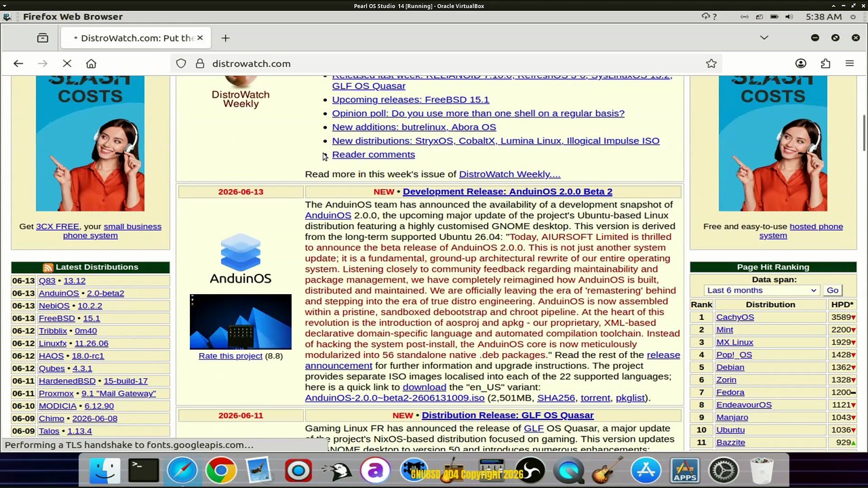Open HardenedBSD in Latest Distributions
The width and height of the screenshot is (868, 488).
tap(67, 381)
